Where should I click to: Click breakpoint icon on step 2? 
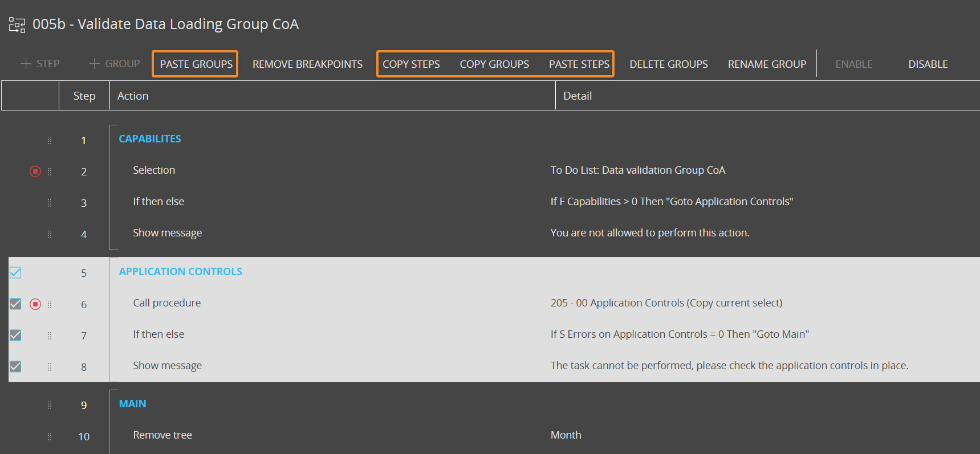pos(35,171)
